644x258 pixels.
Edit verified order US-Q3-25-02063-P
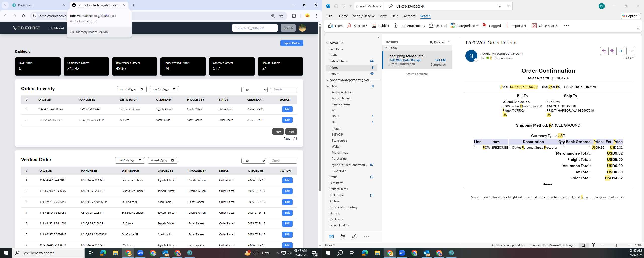coord(287,180)
